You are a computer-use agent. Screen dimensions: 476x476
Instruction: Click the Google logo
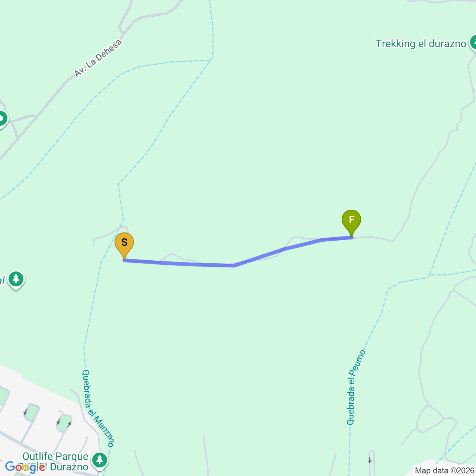click(x=25, y=467)
